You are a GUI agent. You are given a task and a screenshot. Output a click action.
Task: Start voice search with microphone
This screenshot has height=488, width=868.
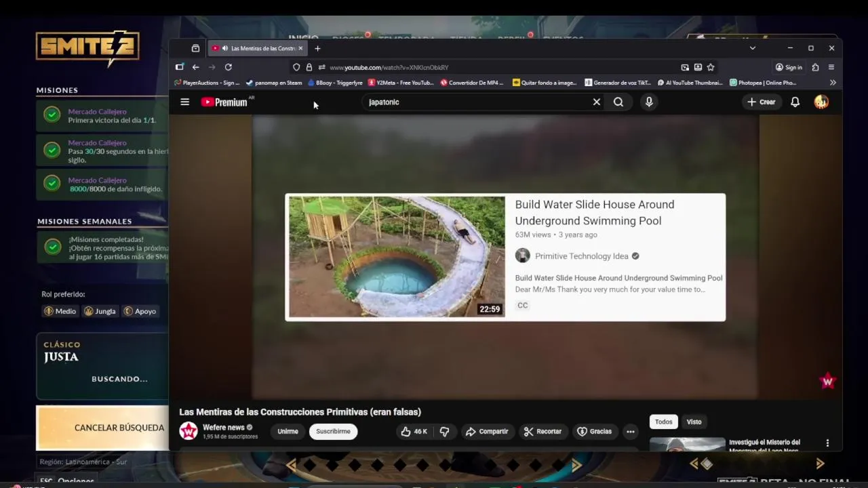(649, 102)
